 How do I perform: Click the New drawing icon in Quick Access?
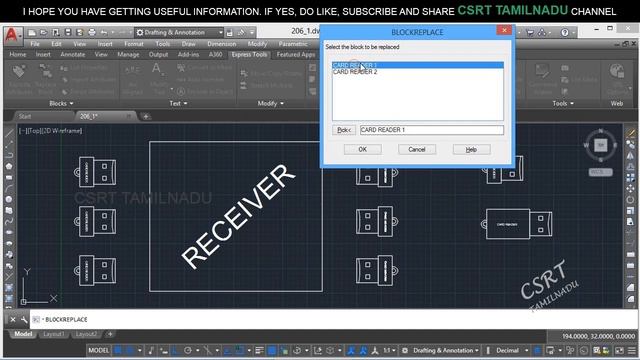point(32,32)
